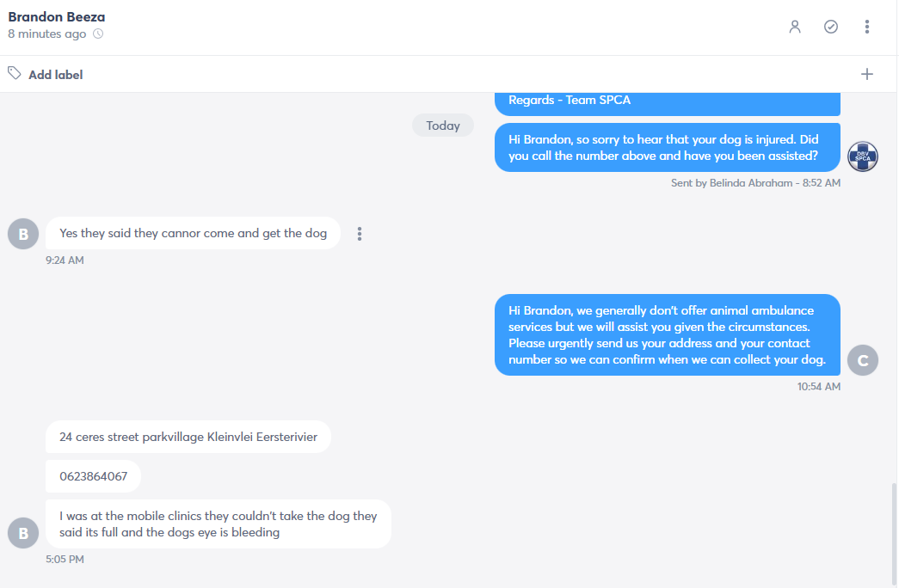Image resolution: width=899 pixels, height=588 pixels.
Task: Select the ceres street address message
Action: (188, 437)
